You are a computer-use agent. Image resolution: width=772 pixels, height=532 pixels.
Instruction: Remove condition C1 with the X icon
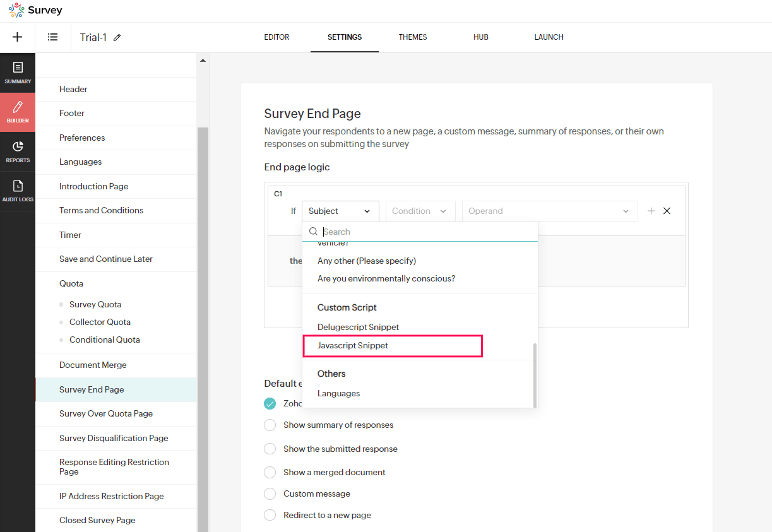click(x=667, y=211)
